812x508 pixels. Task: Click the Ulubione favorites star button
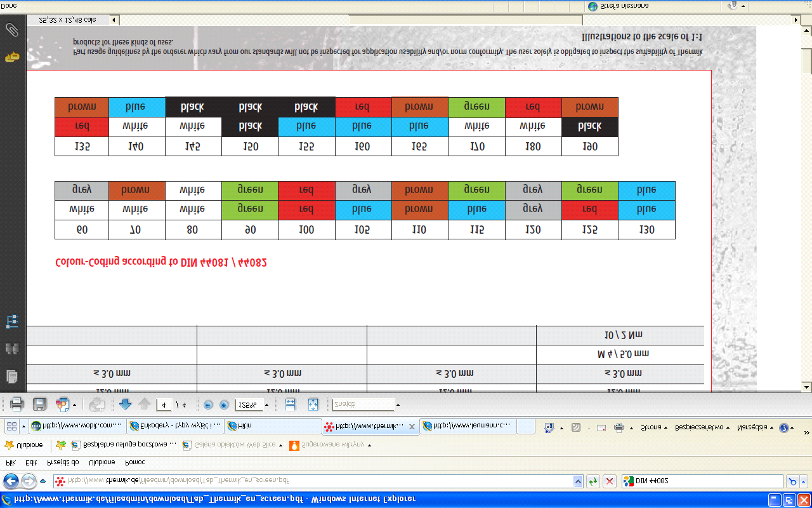pos(24,445)
